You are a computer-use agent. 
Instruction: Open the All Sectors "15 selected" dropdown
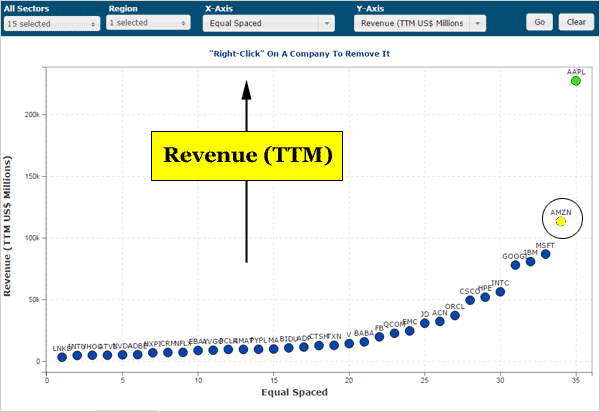click(x=52, y=24)
